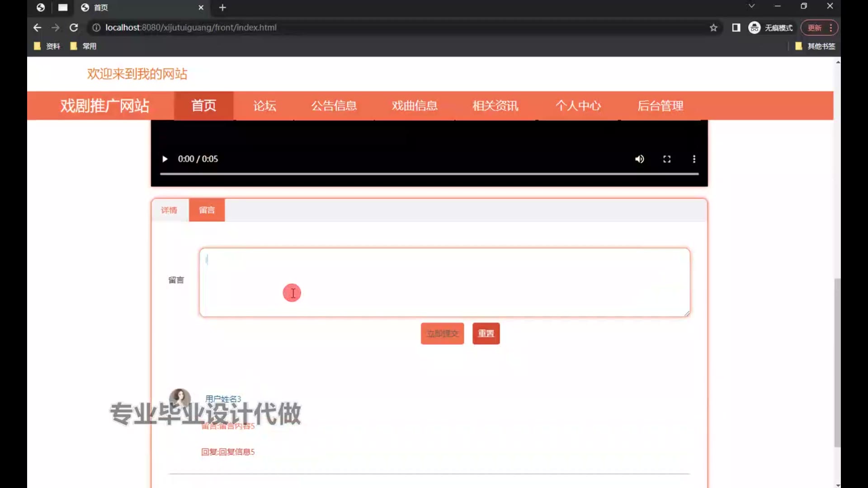Play the video
The image size is (868, 488).
(x=165, y=159)
